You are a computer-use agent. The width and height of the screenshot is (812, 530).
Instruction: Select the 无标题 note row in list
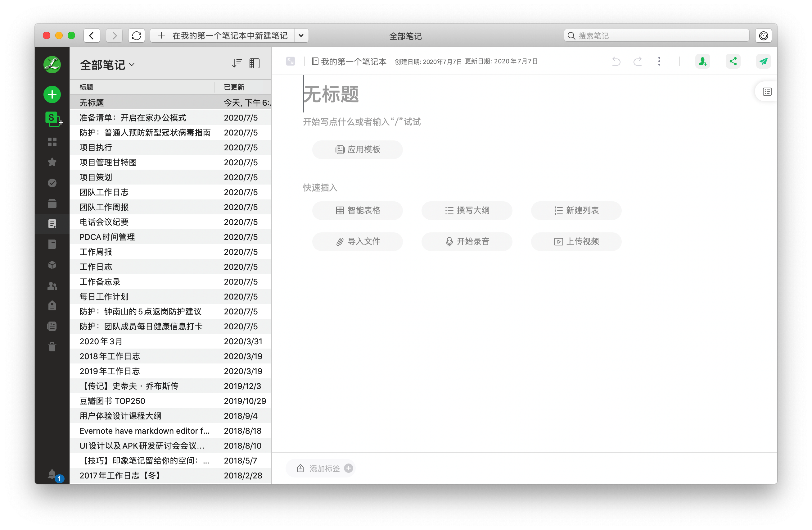[171, 103]
